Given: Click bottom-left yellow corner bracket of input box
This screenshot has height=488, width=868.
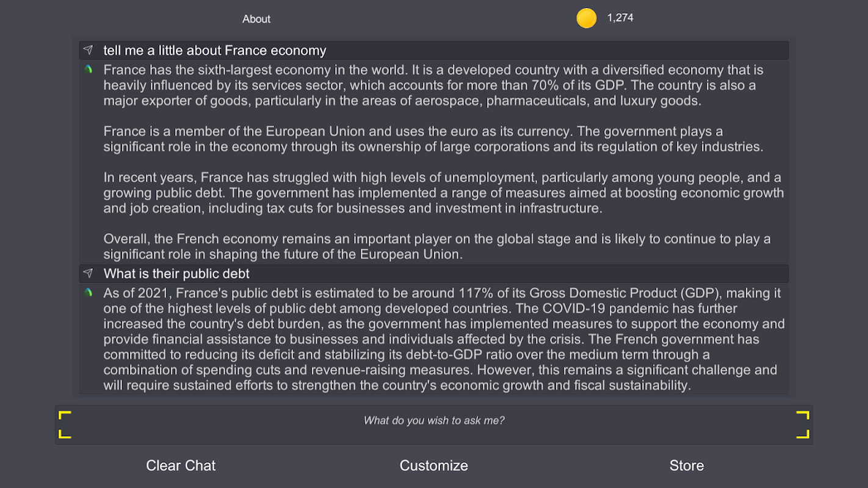Looking at the screenshot, I should 65,433.
